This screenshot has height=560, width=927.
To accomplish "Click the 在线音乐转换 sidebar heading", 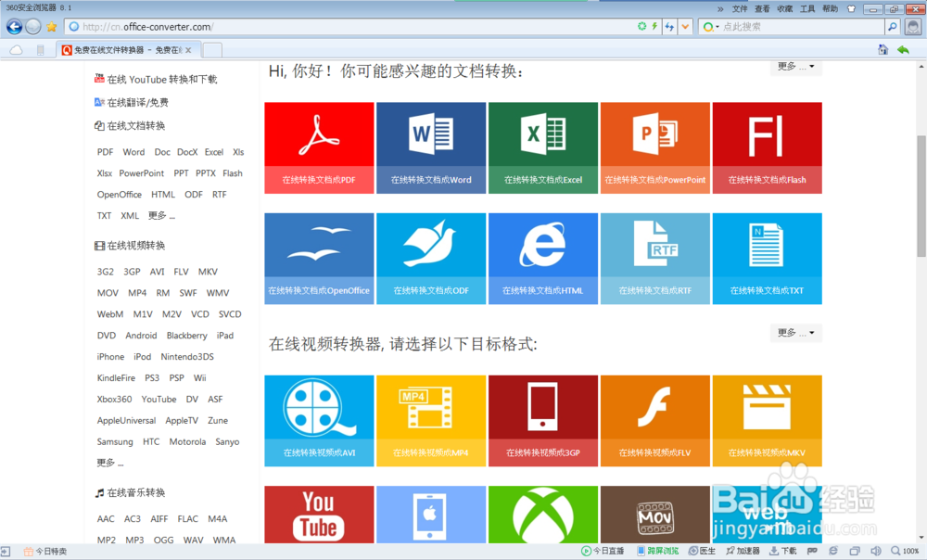I will (130, 492).
